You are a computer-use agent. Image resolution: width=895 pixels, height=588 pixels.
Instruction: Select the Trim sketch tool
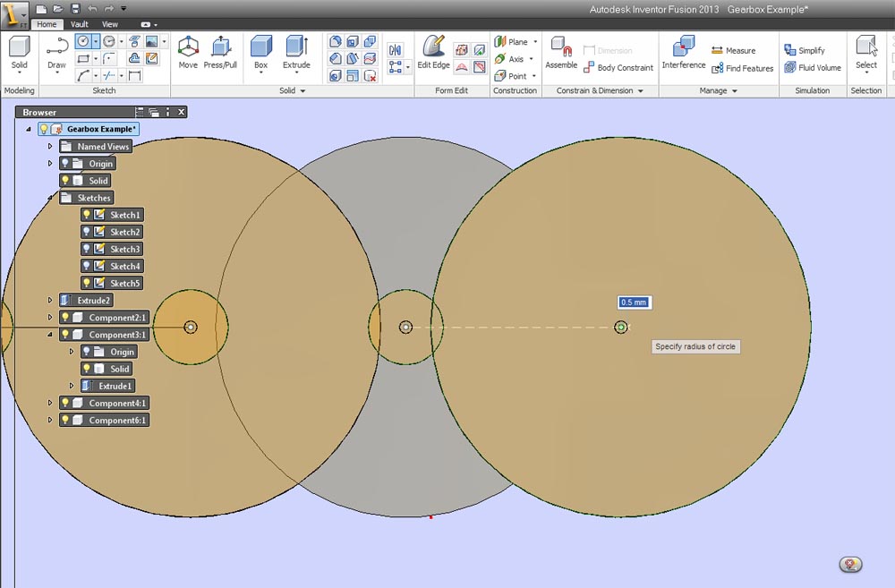coord(109,75)
